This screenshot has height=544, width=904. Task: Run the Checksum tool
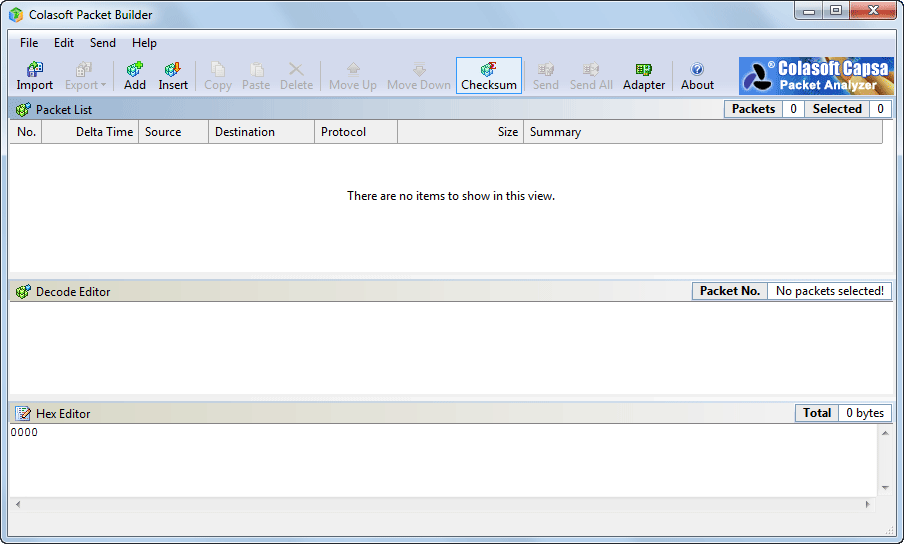click(489, 75)
